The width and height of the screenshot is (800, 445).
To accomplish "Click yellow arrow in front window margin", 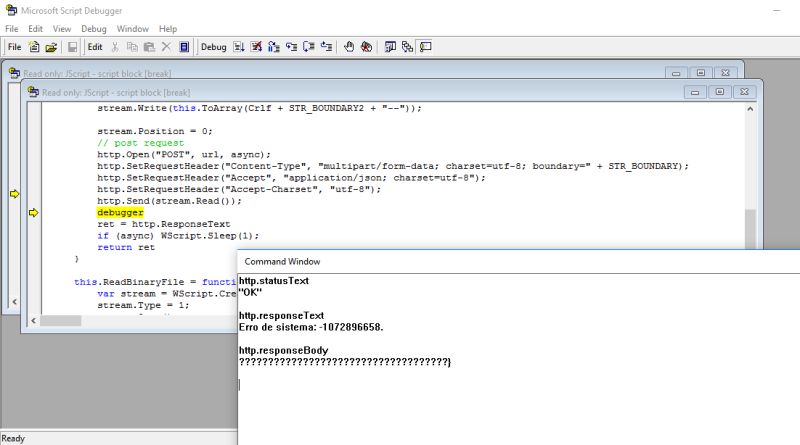I will click(34, 213).
